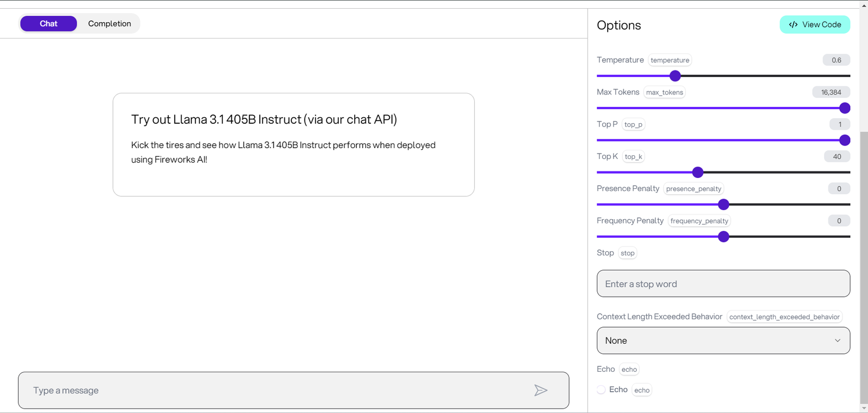Enable the Echo radio option
This screenshot has height=413, width=868.
point(601,390)
